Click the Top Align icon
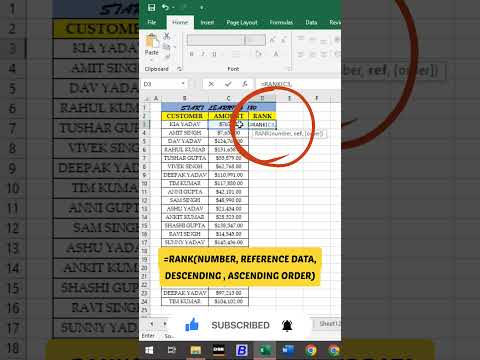This screenshot has height=360, width=480. (300, 39)
